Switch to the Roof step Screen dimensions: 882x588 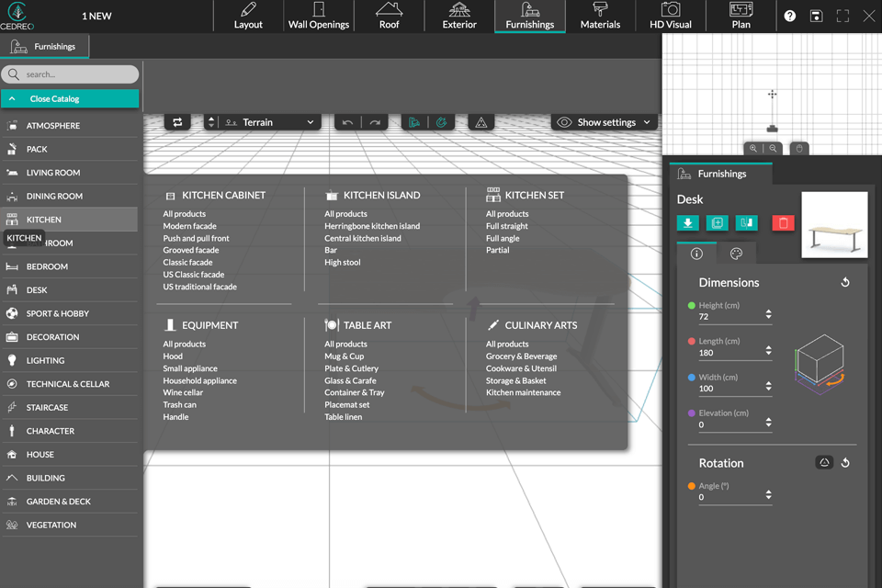389,17
